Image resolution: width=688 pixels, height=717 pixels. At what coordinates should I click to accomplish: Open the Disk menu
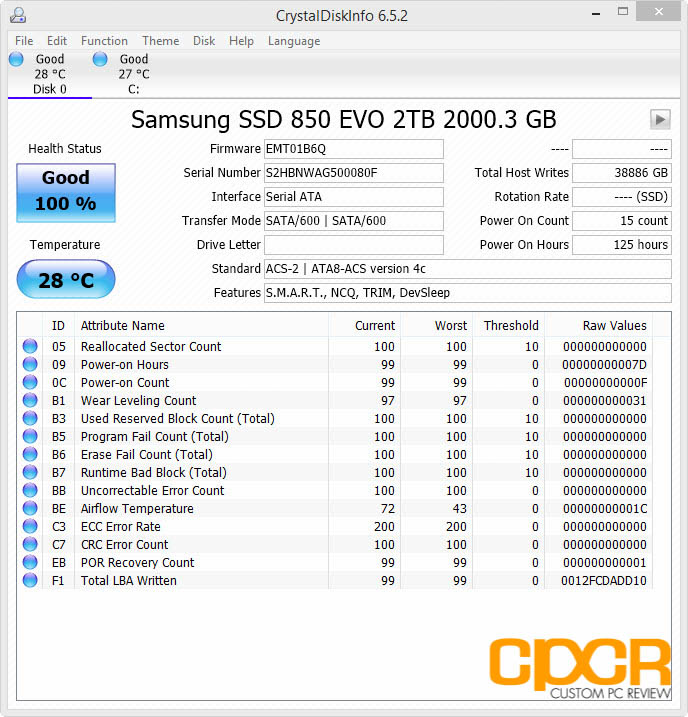point(204,41)
